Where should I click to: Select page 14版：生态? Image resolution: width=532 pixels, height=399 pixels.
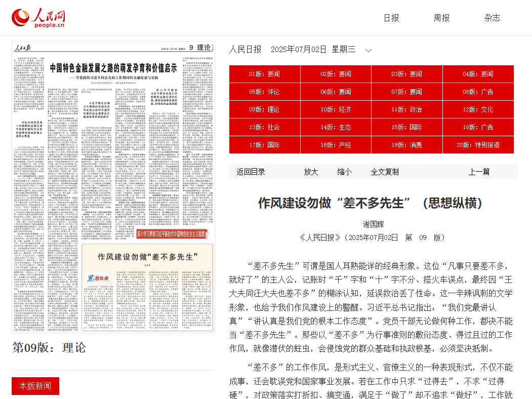336,127
